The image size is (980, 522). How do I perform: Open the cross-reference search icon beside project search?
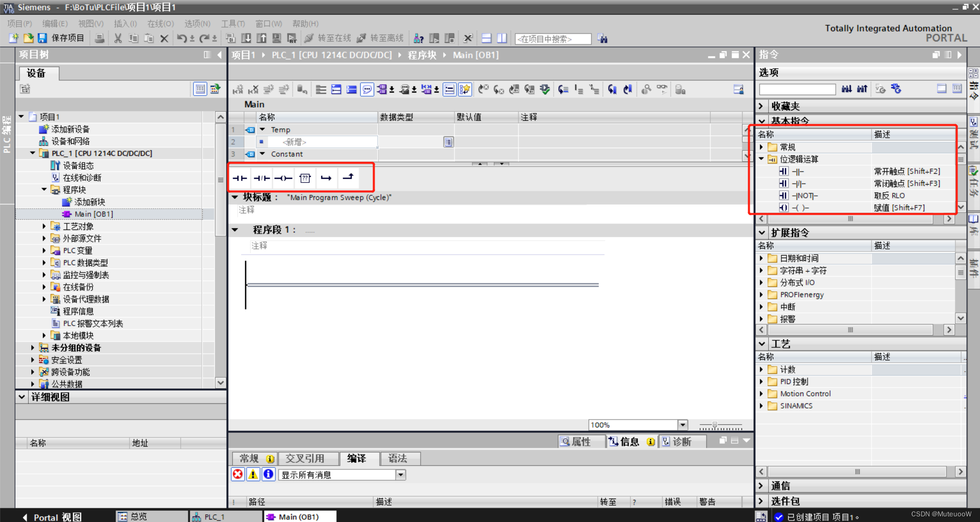point(603,39)
